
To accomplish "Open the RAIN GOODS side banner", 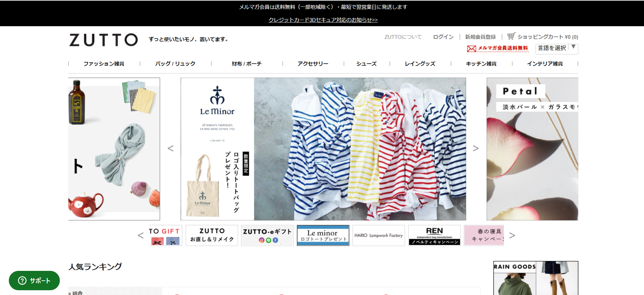I will click(536, 278).
